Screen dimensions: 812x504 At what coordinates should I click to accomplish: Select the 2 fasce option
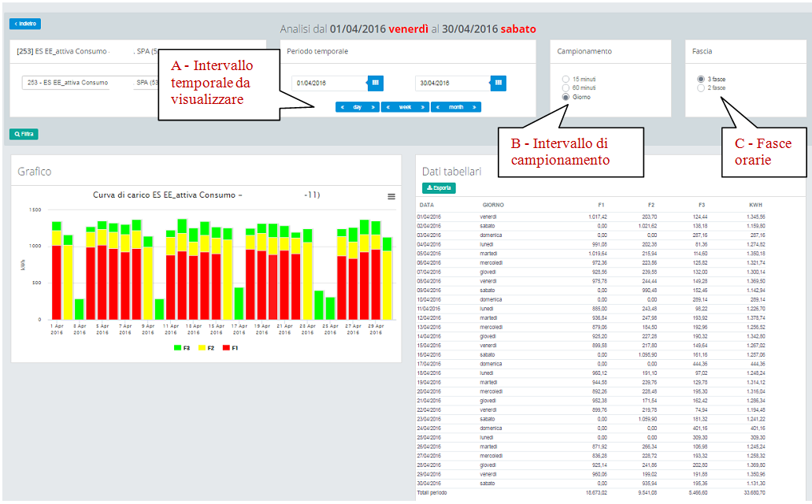[703, 87]
